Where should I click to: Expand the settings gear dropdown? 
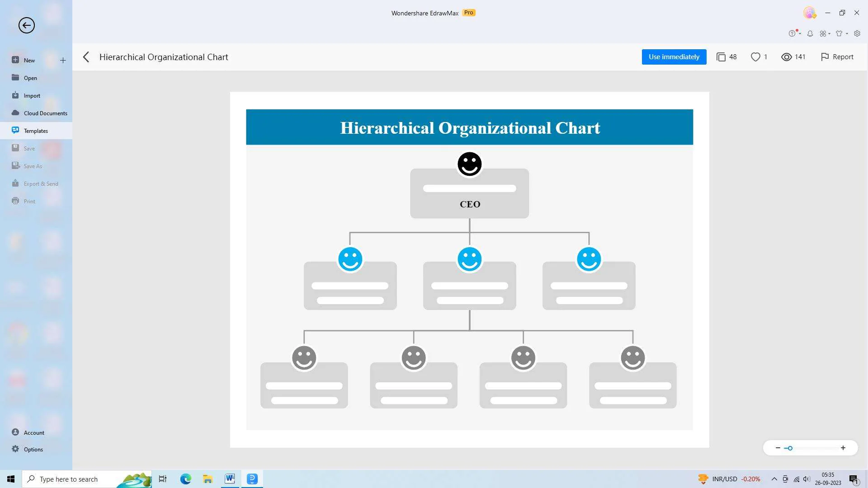point(856,33)
